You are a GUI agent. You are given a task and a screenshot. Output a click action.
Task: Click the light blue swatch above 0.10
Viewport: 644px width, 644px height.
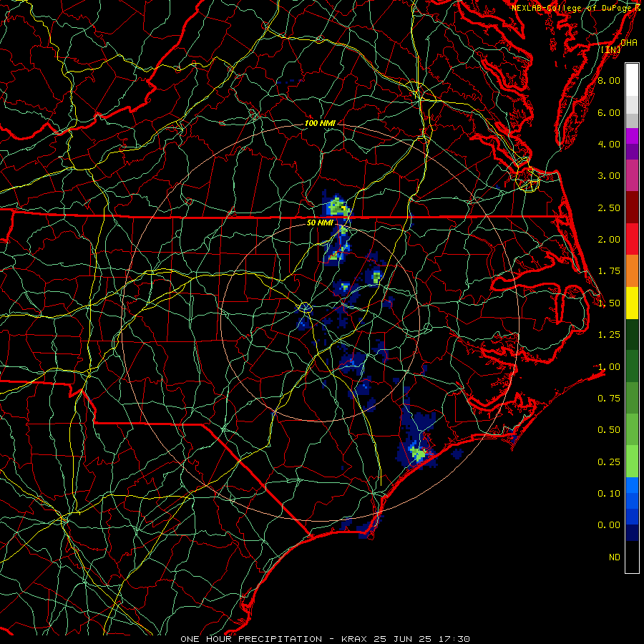pos(632,485)
